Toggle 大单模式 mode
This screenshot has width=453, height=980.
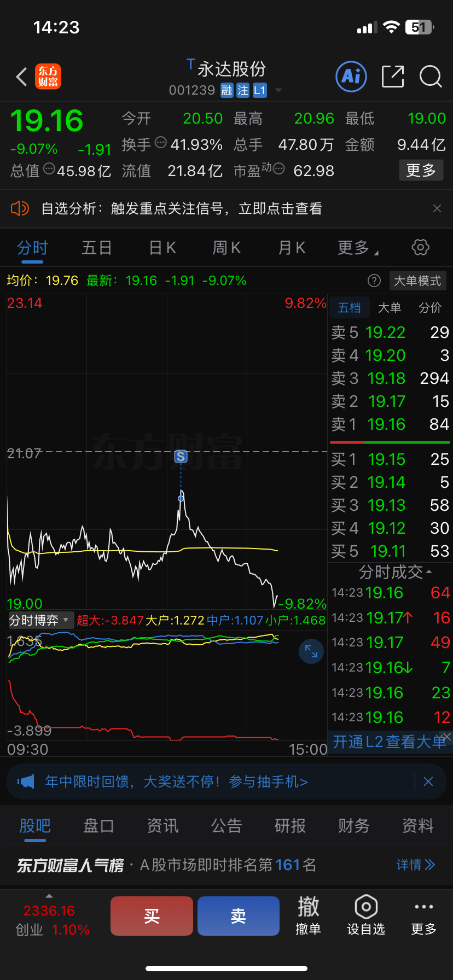[x=417, y=281]
